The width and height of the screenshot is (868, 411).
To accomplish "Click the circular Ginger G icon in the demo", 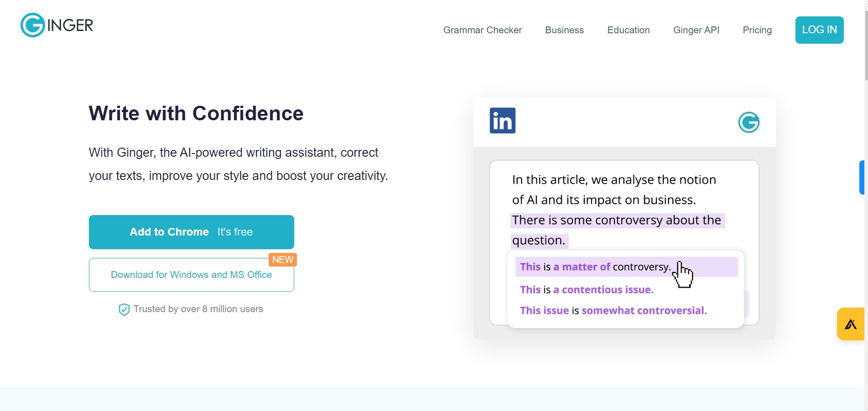I will tap(748, 122).
